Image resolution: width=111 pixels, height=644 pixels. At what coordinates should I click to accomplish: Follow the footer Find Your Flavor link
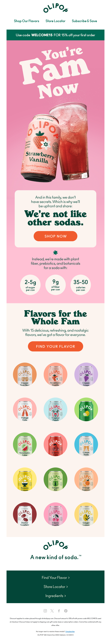(55, 578)
